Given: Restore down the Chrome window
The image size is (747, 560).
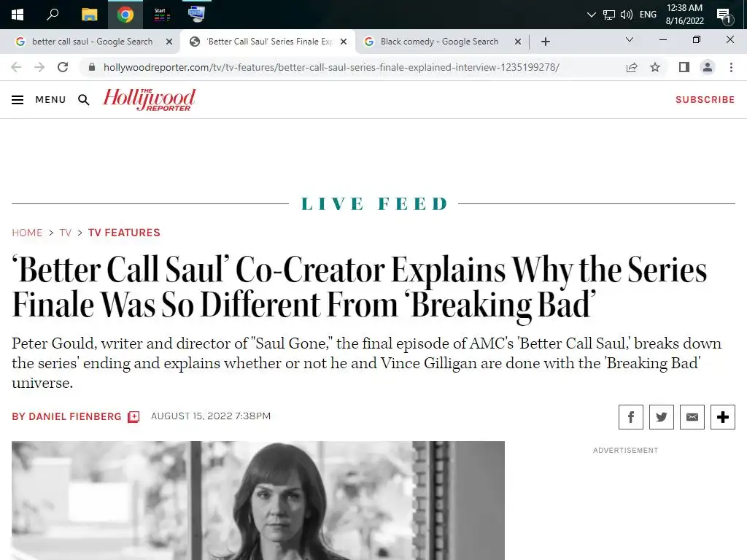Looking at the screenshot, I should click(x=697, y=39).
